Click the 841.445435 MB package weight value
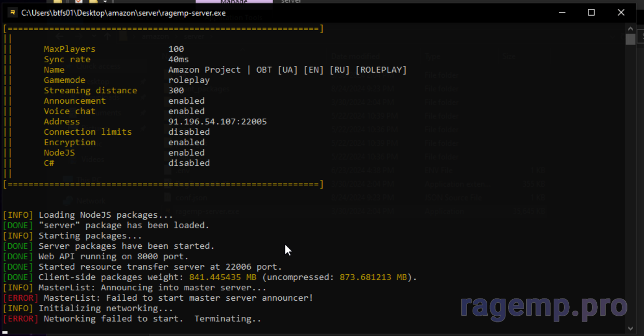 223,277
